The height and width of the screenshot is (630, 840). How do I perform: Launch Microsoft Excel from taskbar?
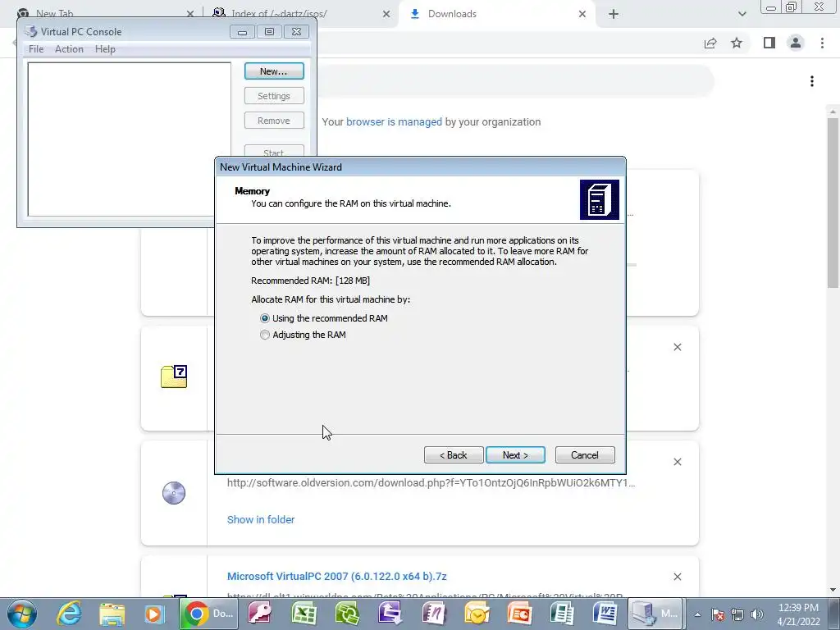point(304,614)
